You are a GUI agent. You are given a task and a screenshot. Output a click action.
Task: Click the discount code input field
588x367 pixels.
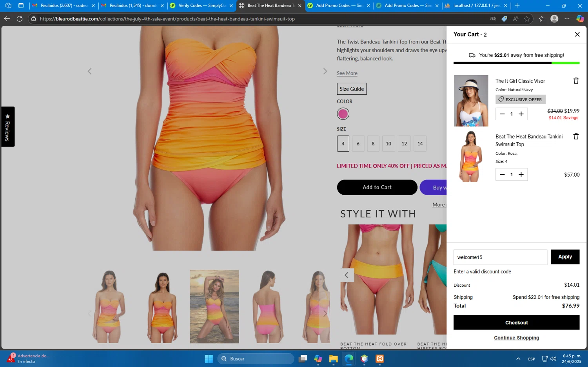500,257
